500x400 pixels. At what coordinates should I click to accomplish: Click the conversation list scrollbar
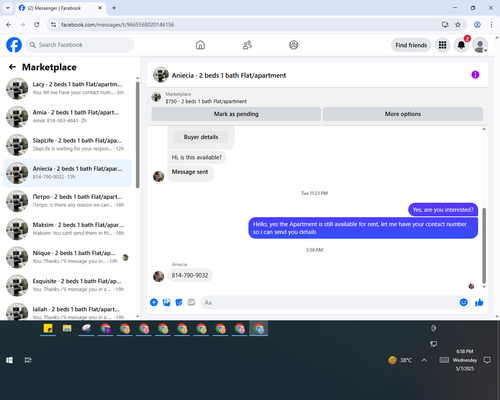point(138,135)
